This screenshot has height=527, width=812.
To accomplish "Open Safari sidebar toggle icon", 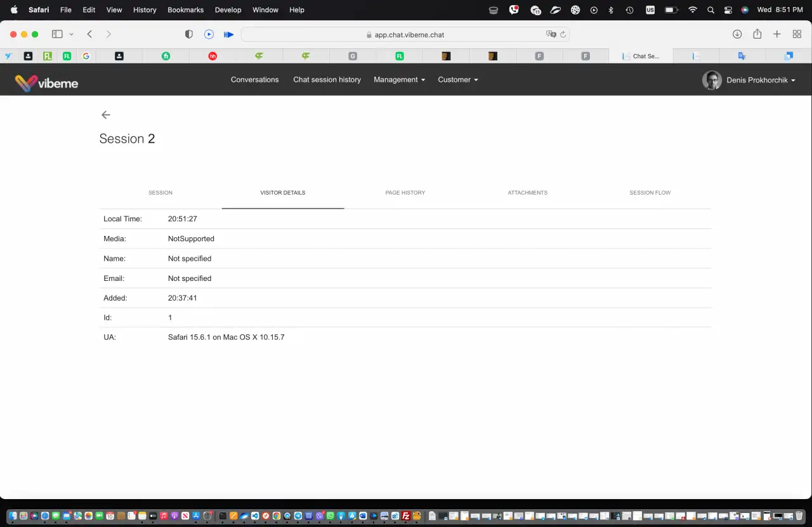I will [57, 34].
